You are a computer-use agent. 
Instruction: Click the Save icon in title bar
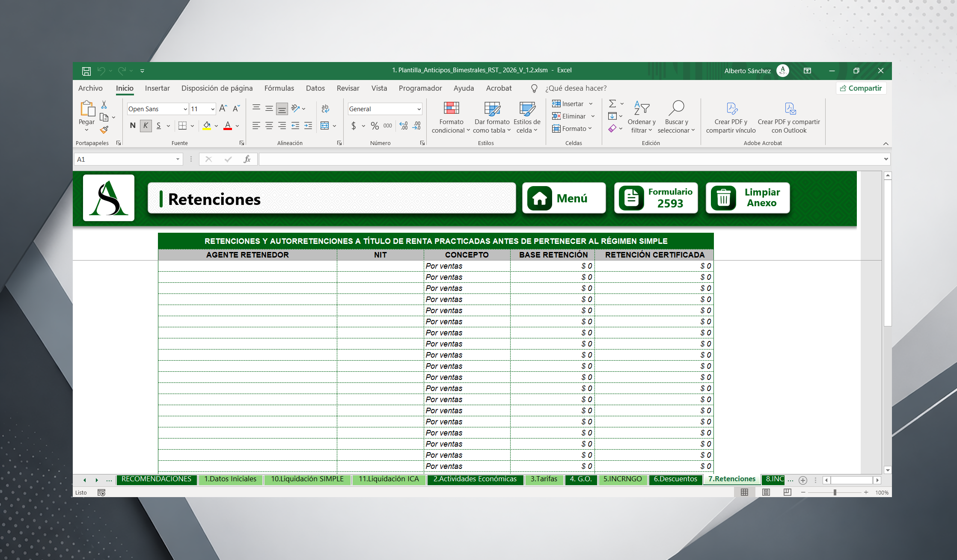86,71
